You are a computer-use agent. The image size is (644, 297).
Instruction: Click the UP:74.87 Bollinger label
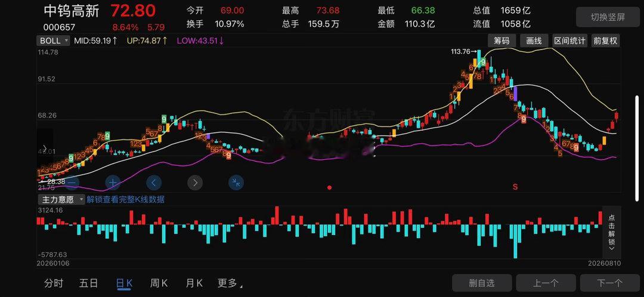coord(147,41)
